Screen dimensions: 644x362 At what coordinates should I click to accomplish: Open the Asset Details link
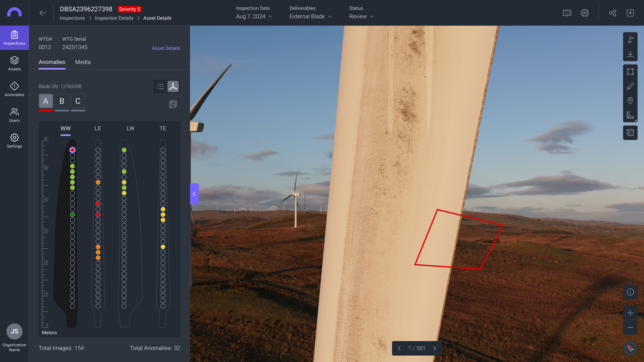pos(166,48)
